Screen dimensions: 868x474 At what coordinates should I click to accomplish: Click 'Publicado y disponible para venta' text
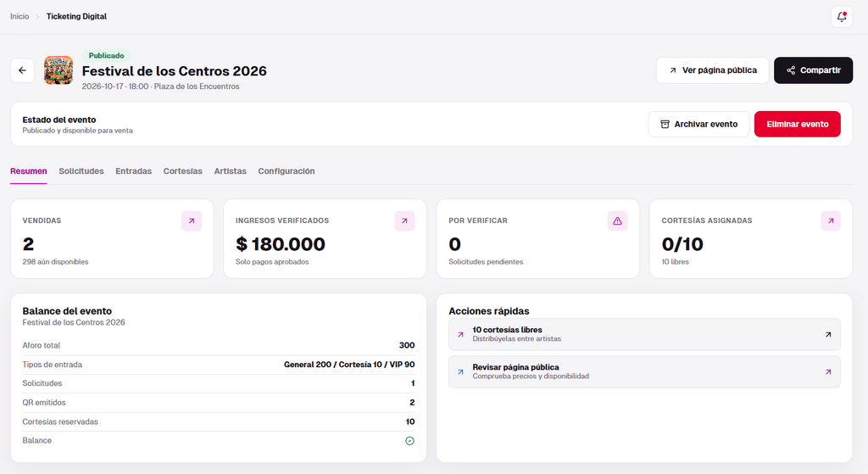(77, 131)
